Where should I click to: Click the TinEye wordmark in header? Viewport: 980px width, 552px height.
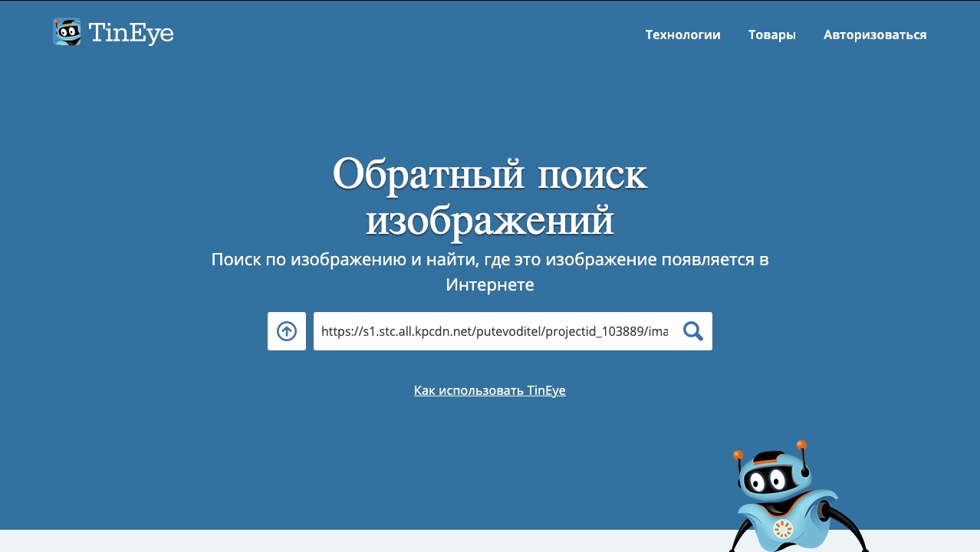[x=130, y=33]
